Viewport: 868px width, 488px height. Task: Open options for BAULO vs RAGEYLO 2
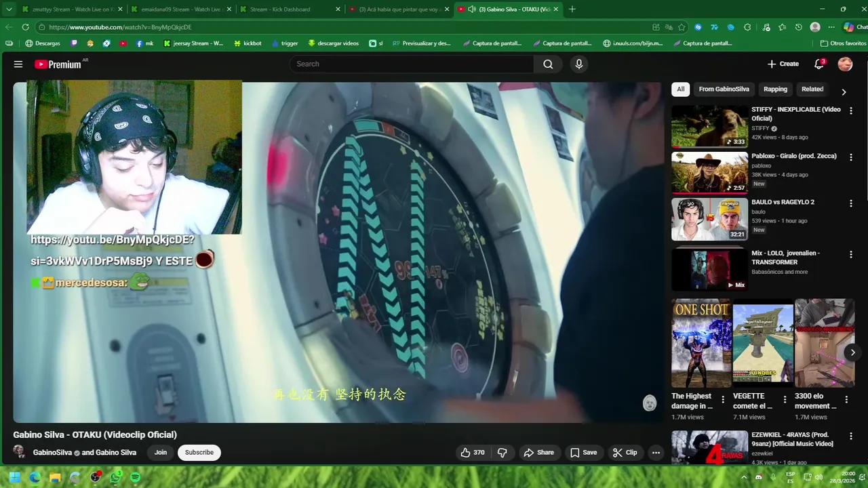click(851, 203)
